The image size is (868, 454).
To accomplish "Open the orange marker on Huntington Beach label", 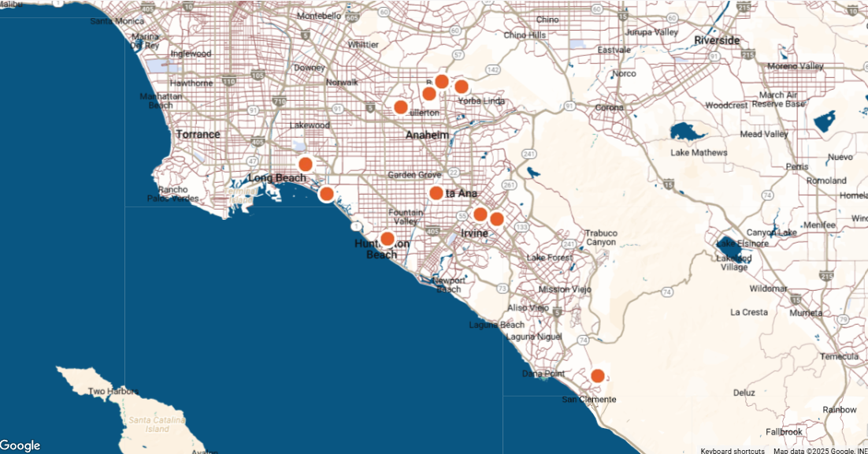I will tap(387, 239).
